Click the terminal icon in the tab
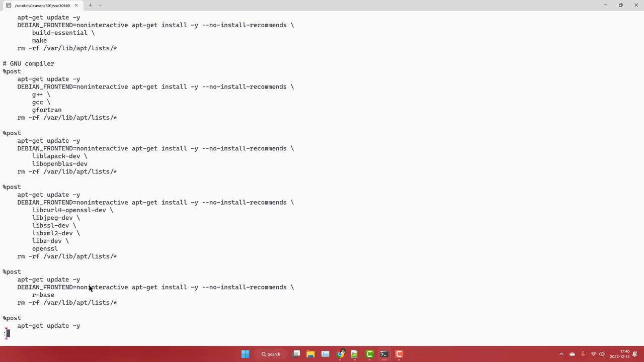 (x=9, y=6)
